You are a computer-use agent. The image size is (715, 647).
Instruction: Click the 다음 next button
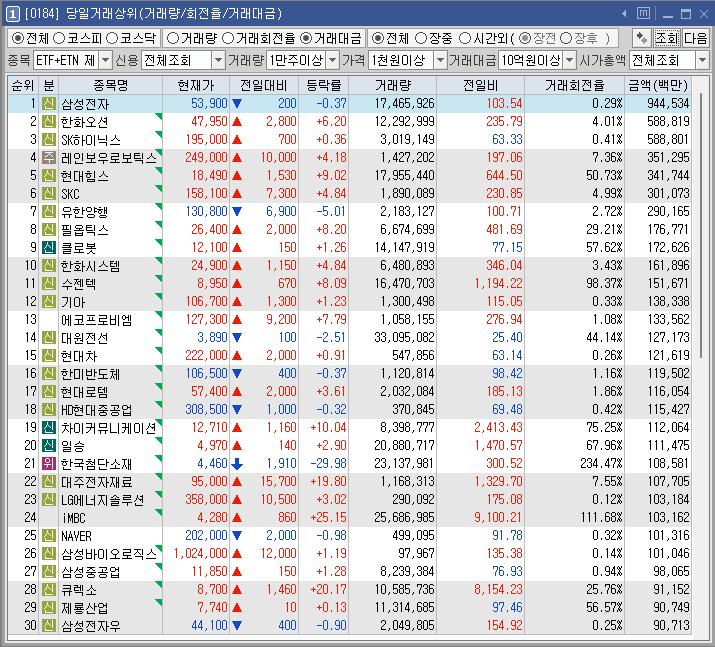click(695, 38)
